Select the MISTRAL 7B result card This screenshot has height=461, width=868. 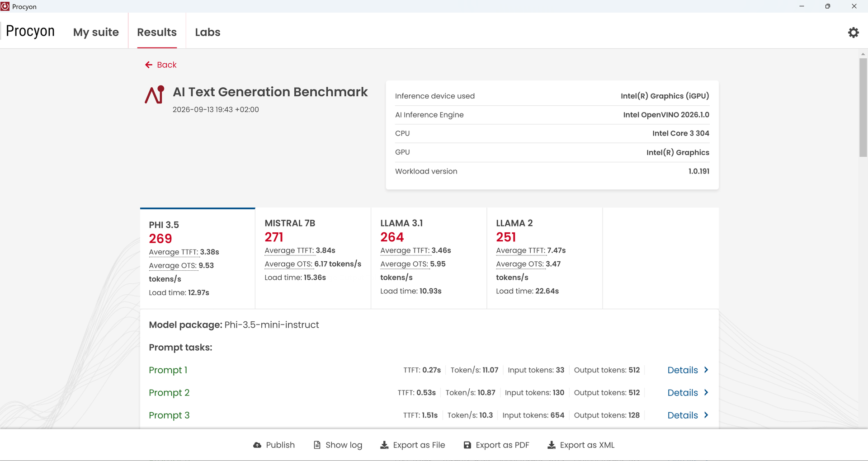(313, 259)
